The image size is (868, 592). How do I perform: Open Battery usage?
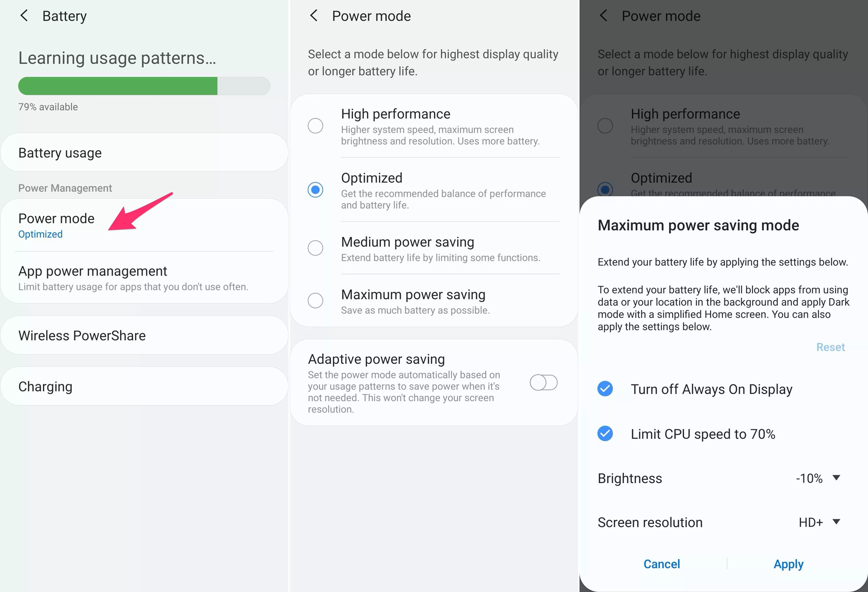[144, 153]
